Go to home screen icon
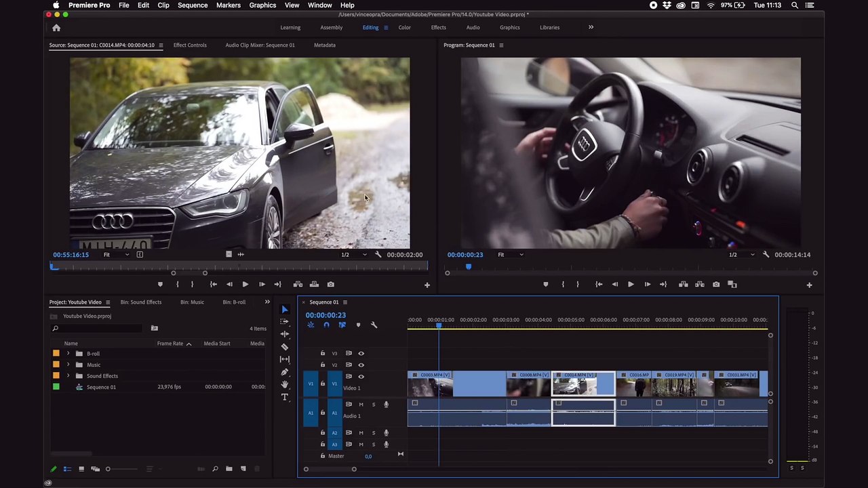The image size is (868, 488). click(56, 28)
